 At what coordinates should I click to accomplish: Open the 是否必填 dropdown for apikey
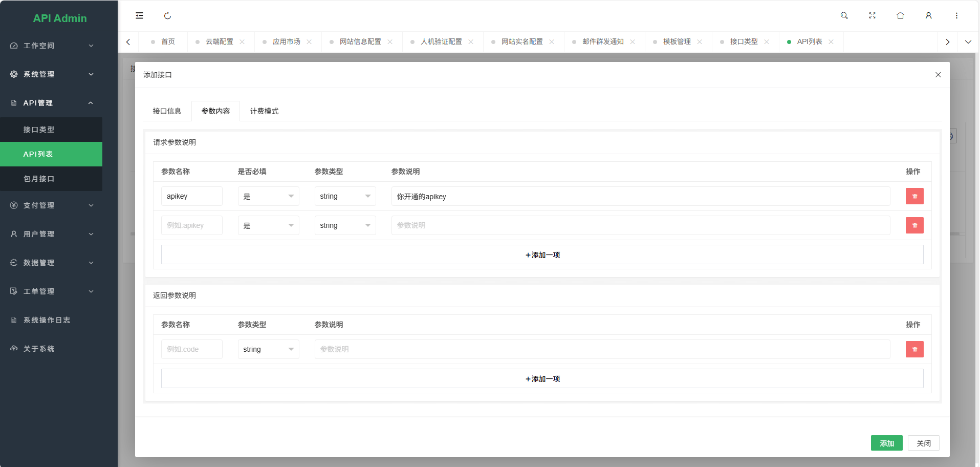tap(268, 196)
